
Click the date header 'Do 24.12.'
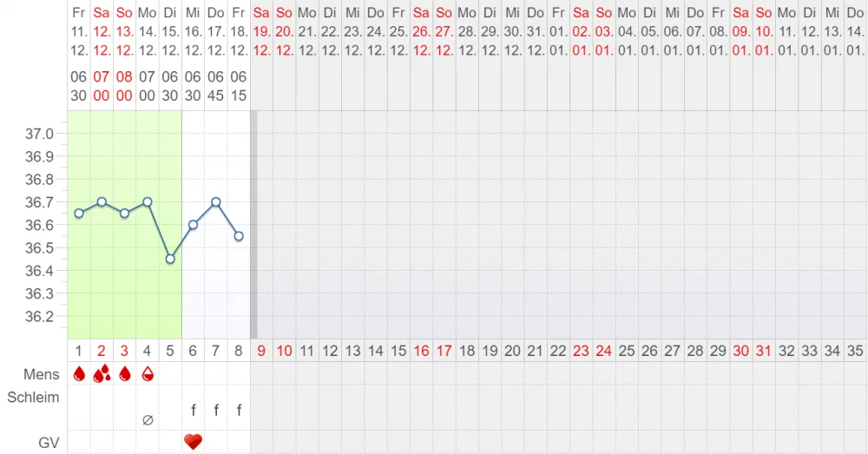[376, 31]
